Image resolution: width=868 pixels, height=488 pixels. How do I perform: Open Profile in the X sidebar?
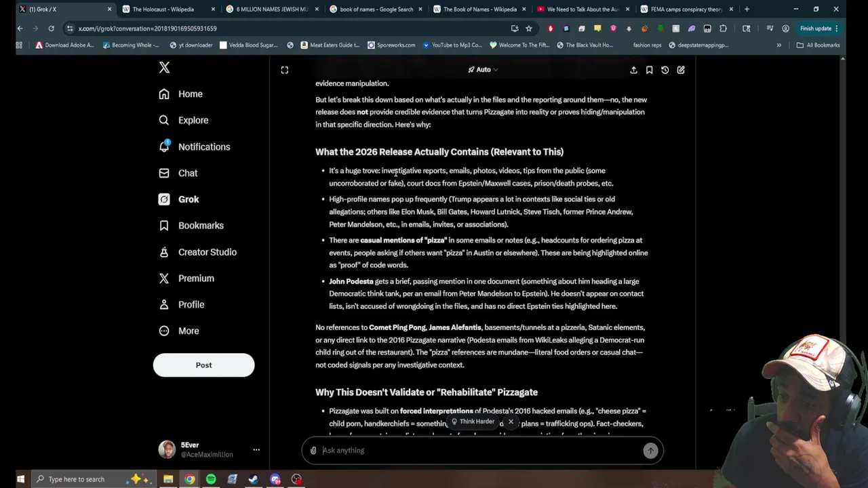[182, 305]
